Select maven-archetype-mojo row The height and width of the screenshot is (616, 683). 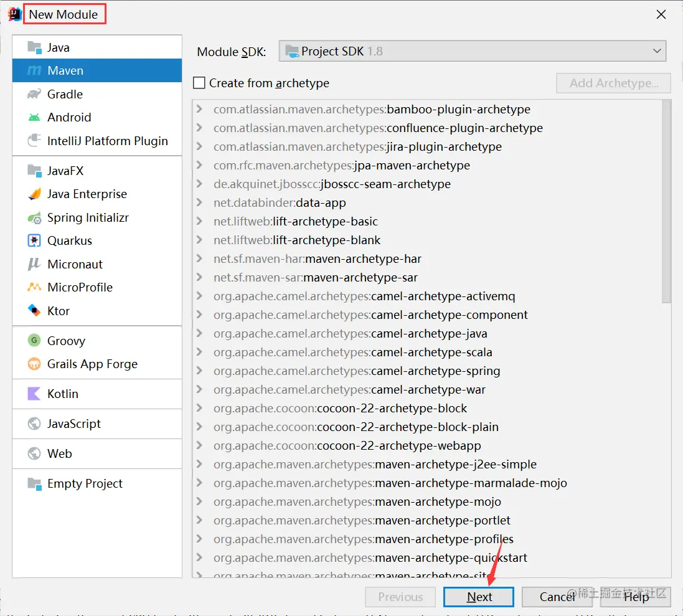pyautogui.click(x=427, y=501)
